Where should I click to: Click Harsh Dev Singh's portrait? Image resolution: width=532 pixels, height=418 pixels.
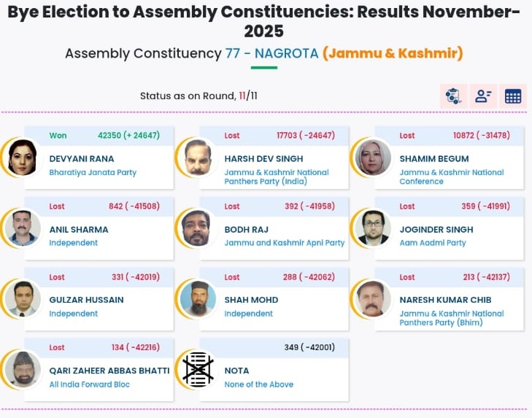[198, 157]
